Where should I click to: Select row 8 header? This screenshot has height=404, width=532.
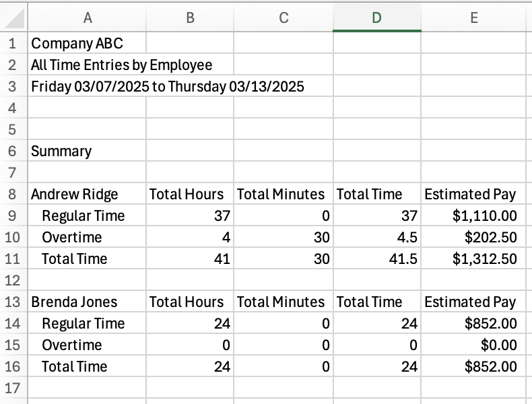13,195
